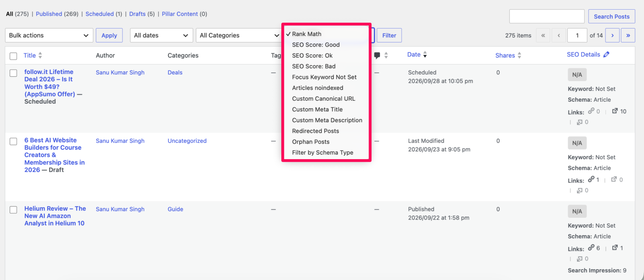Open follow.it Lifetime Deal 2026 post title
This screenshot has width=644, height=280.
click(x=49, y=83)
